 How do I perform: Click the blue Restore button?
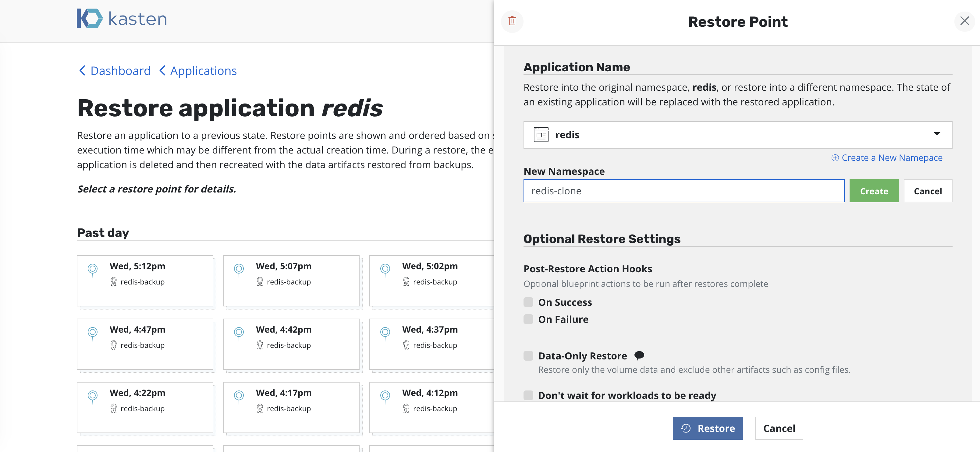click(x=707, y=428)
